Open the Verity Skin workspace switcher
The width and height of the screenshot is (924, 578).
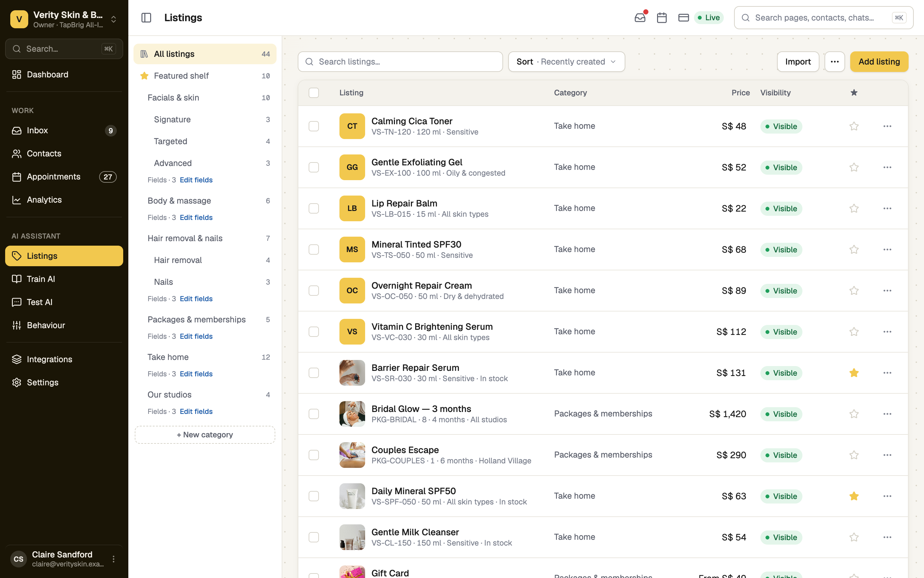64,19
